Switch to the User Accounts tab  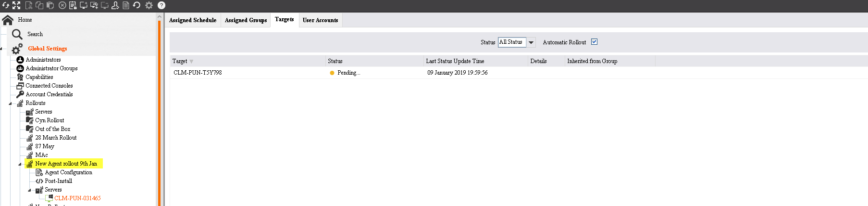point(320,20)
